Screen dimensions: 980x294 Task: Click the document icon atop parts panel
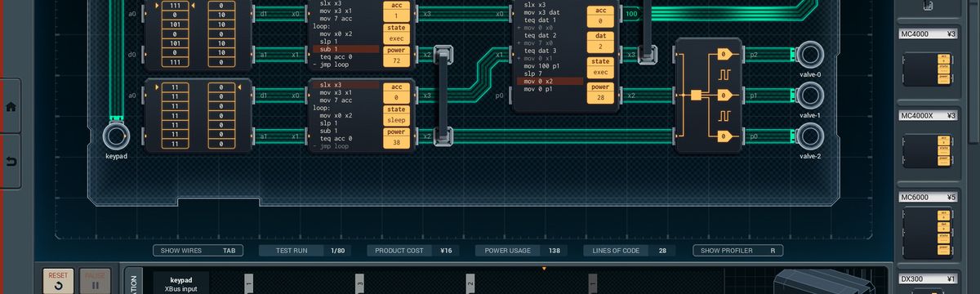tap(928, 6)
